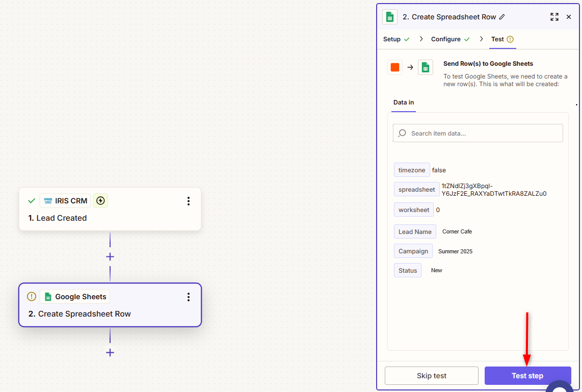Image resolution: width=582 pixels, height=392 pixels.
Task: Click the 'Send Row(s) to Google Sheets' heading
Action: click(x=488, y=64)
